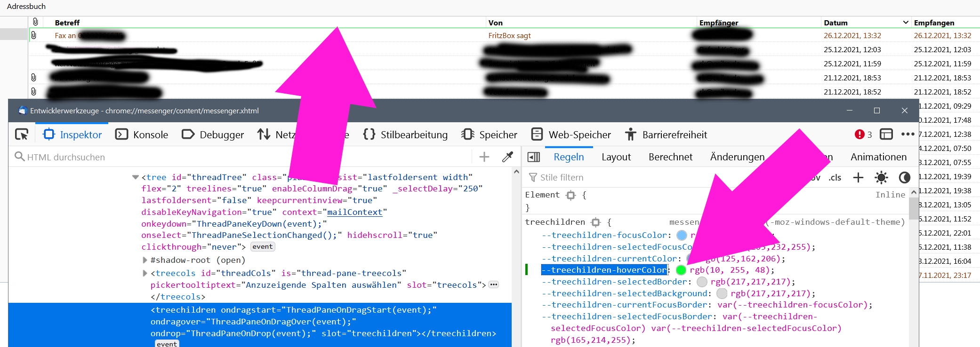Click the Datum cell 21.12.2021, 18:53
Image resolution: width=980 pixels, height=347 pixels.
click(x=852, y=78)
